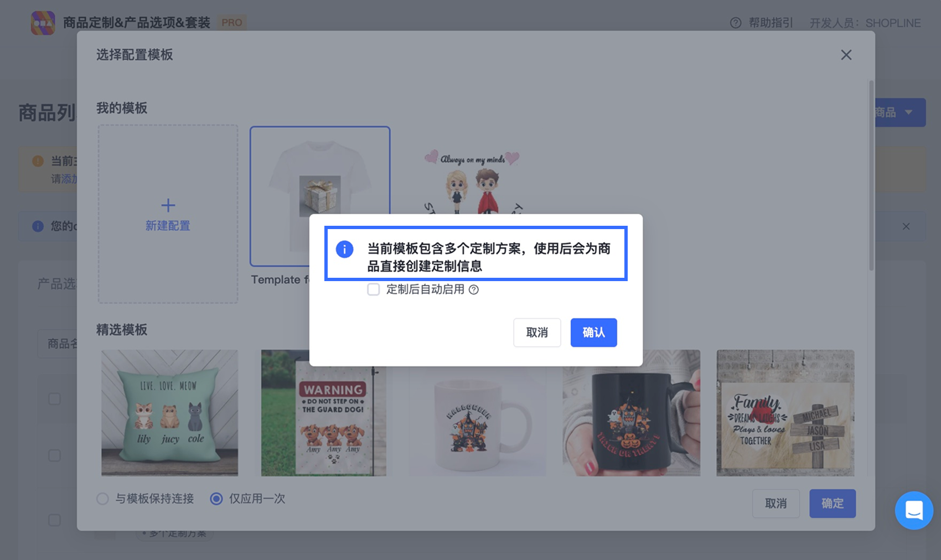Image resolution: width=941 pixels, height=560 pixels.
Task: Click the PRO badge beside the app title
Action: tap(232, 23)
